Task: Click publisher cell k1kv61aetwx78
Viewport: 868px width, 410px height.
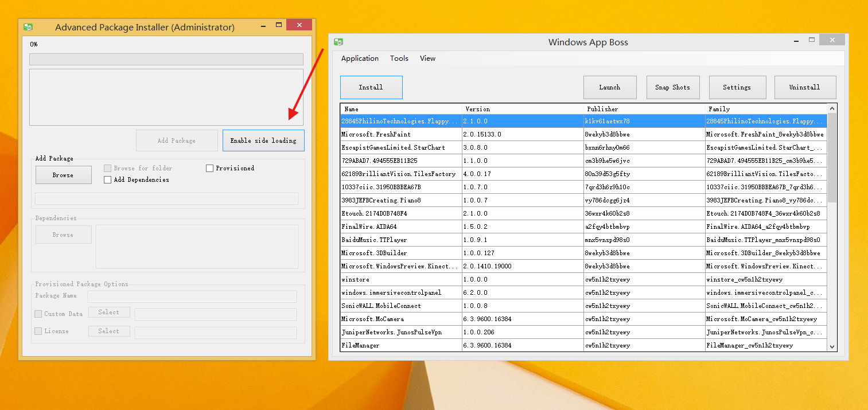Action: pos(644,121)
